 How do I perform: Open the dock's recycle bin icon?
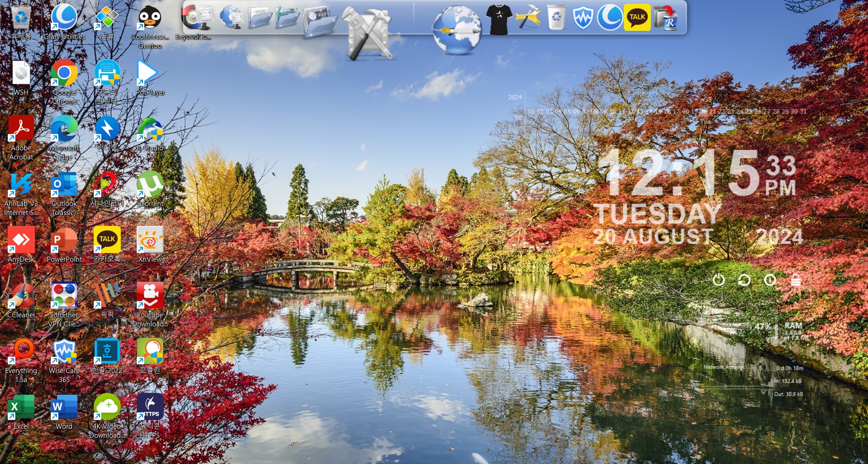[556, 17]
